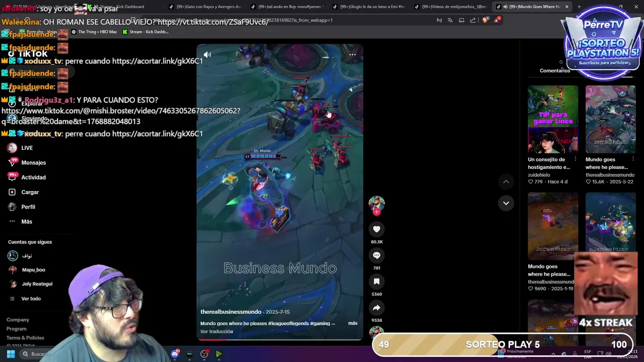Click the share icon in address bar

(x=473, y=20)
